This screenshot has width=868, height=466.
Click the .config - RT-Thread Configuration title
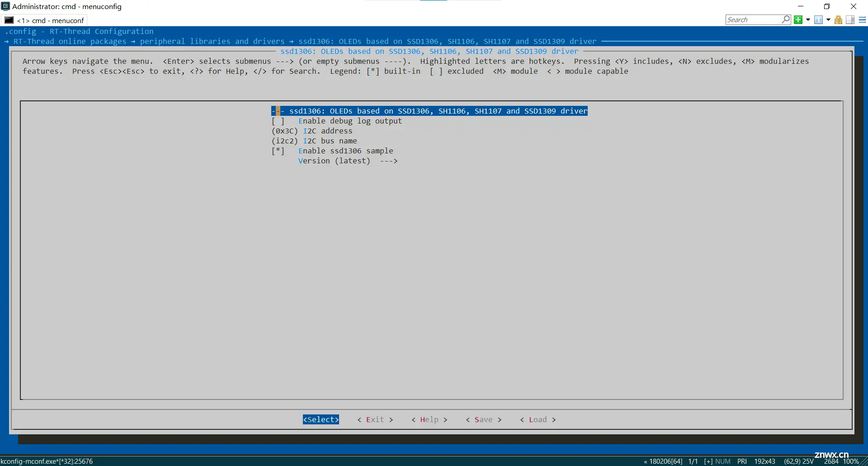(x=79, y=31)
